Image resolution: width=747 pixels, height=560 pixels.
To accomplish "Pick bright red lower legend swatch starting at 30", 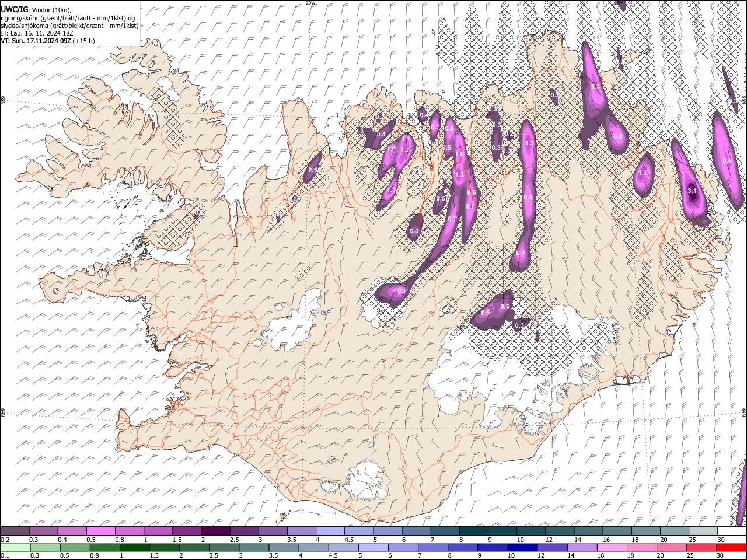I will pos(731,547).
